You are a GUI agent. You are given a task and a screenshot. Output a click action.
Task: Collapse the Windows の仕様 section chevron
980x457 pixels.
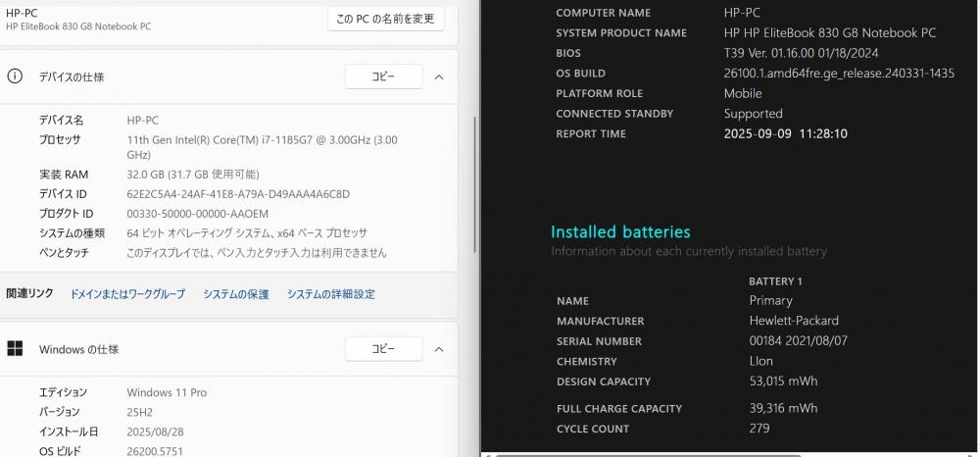click(x=439, y=349)
